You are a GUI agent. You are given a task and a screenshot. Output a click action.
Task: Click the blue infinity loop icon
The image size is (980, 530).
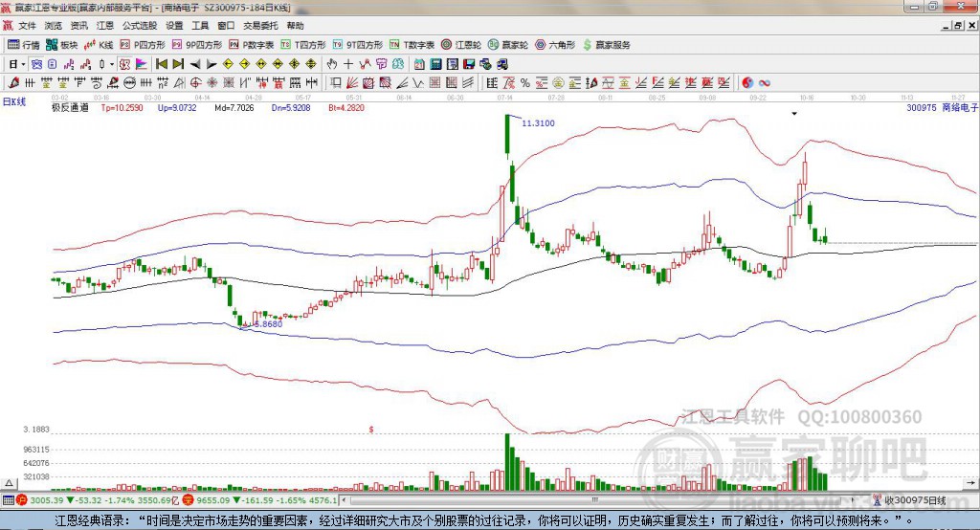coord(765,82)
